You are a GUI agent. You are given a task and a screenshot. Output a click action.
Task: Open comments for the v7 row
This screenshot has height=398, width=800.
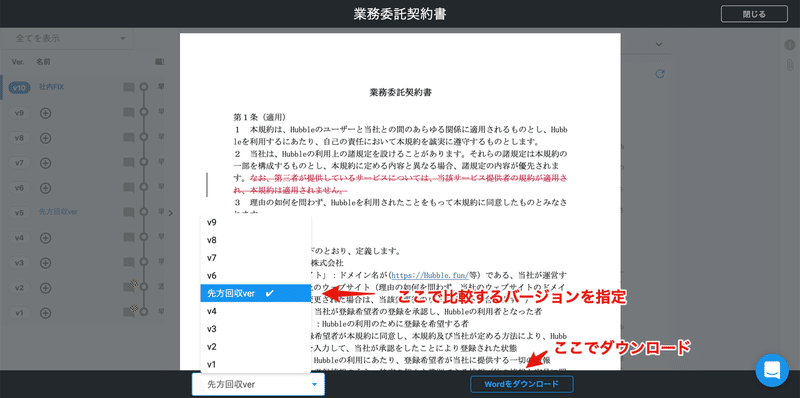129,163
